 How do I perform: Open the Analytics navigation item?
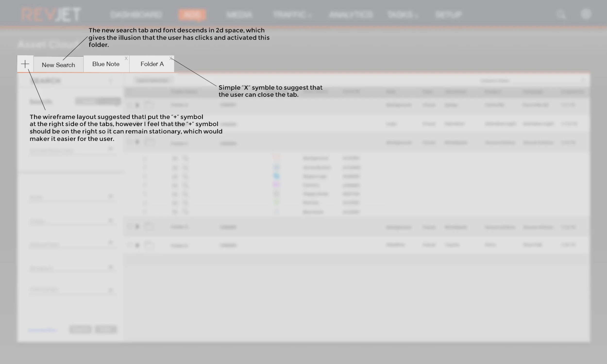tap(351, 15)
